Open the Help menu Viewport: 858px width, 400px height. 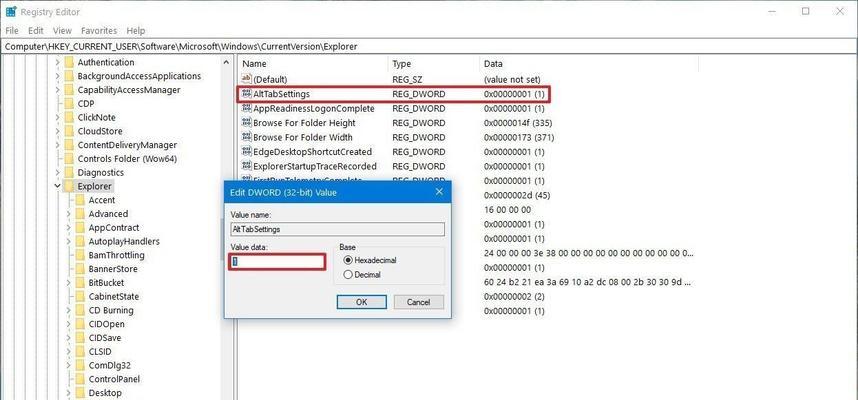click(x=136, y=31)
